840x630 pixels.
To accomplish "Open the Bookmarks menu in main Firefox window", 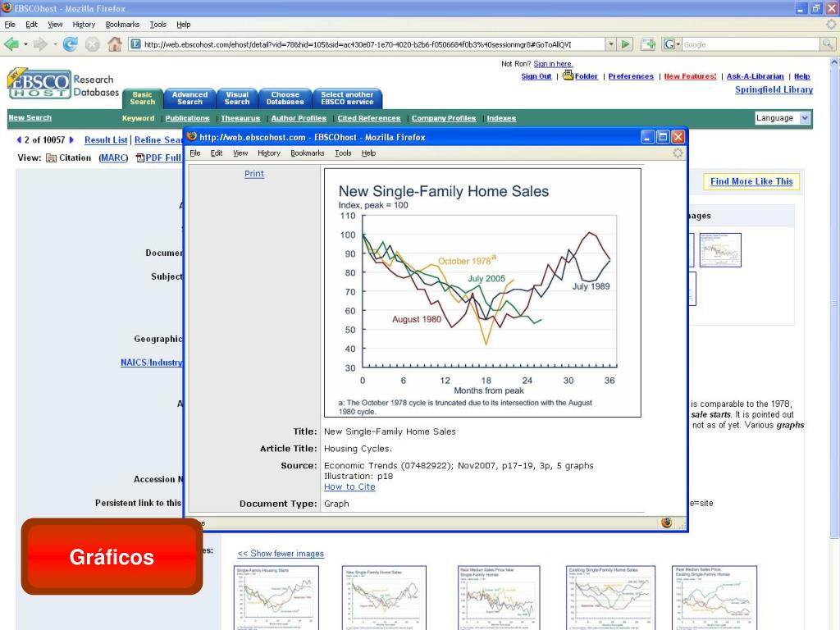I will [122, 25].
